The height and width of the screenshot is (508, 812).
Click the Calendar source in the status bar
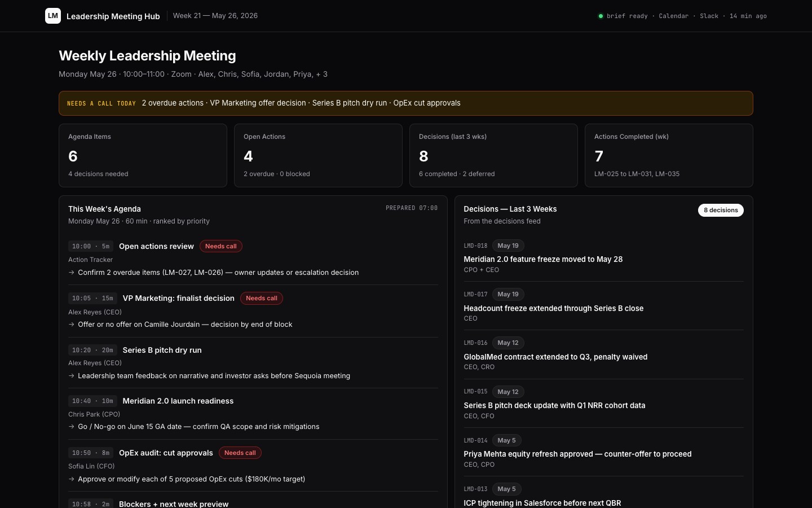(673, 16)
